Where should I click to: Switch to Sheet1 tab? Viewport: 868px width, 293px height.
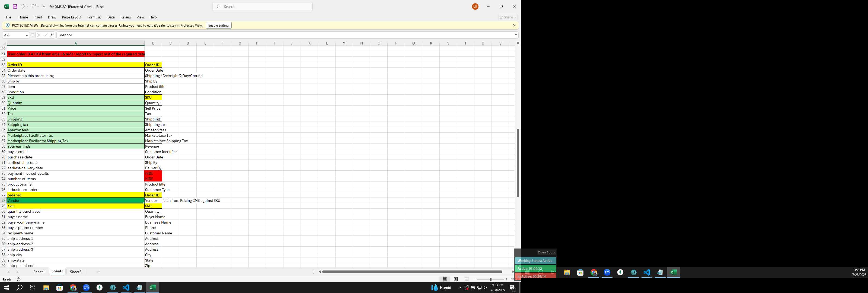coord(39,272)
